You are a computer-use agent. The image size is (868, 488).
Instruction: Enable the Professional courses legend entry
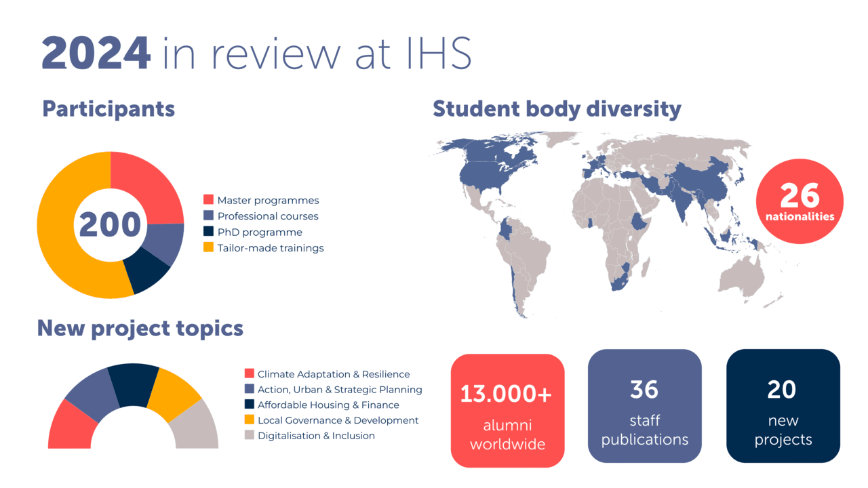[x=264, y=216]
